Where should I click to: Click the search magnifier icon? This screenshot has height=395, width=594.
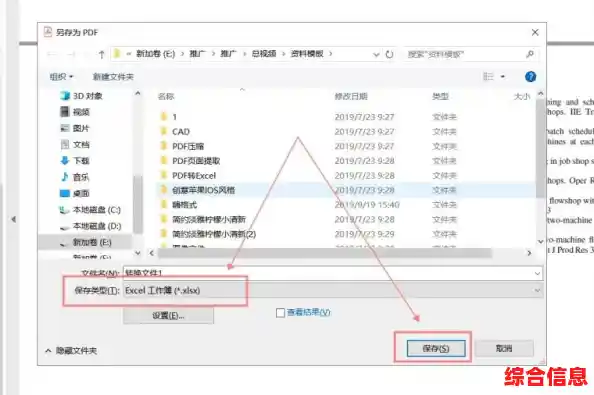coord(530,55)
